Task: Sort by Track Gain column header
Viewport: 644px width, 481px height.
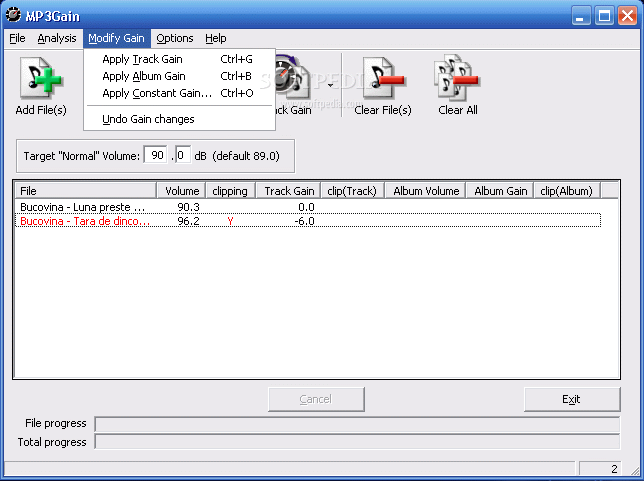Action: [288, 191]
